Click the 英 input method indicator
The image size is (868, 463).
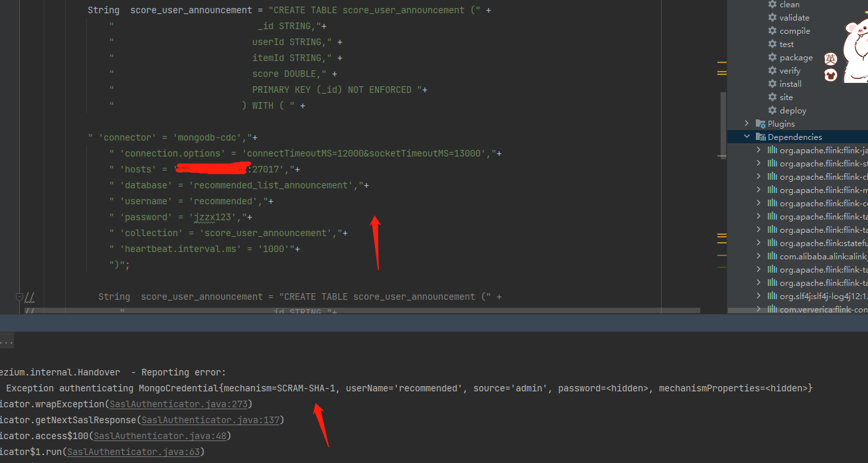coord(831,58)
